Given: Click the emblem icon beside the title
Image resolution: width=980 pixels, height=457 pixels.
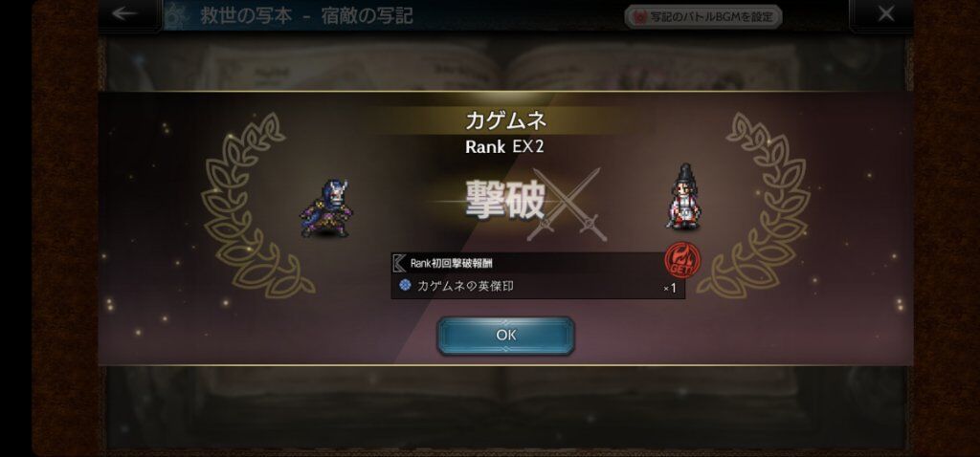Looking at the screenshot, I should pos(177,15).
